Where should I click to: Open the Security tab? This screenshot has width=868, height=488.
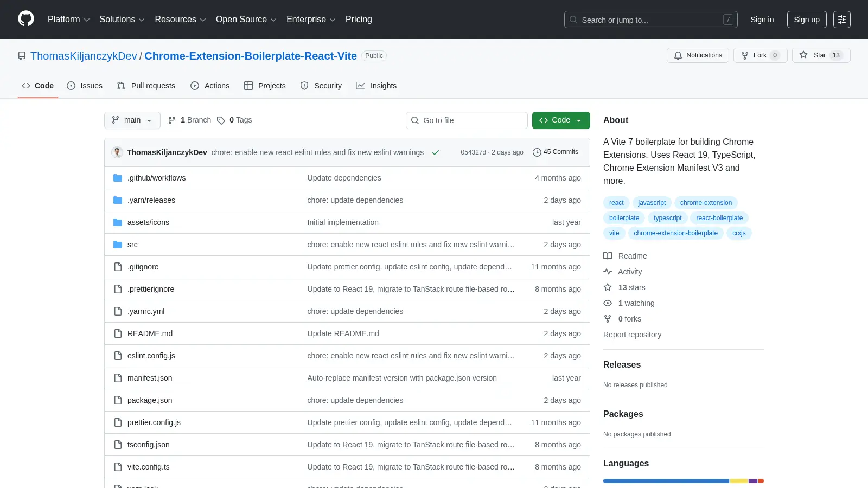tap(321, 86)
